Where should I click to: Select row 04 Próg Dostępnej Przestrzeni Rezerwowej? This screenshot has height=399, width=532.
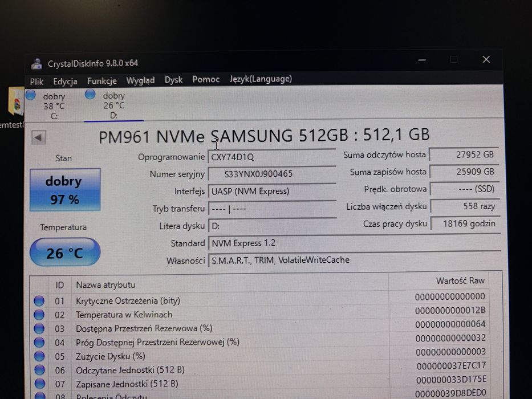(x=260, y=342)
